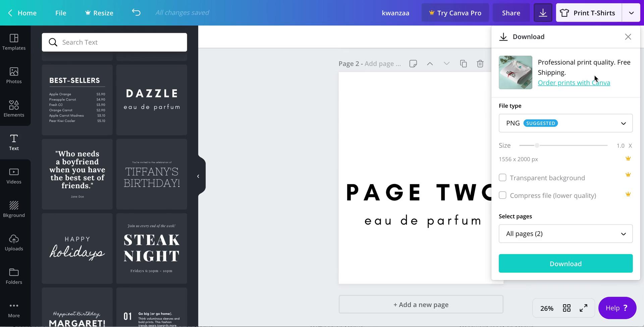Click the download icon in top bar
Image resolution: width=644 pixels, height=327 pixels.
click(543, 13)
